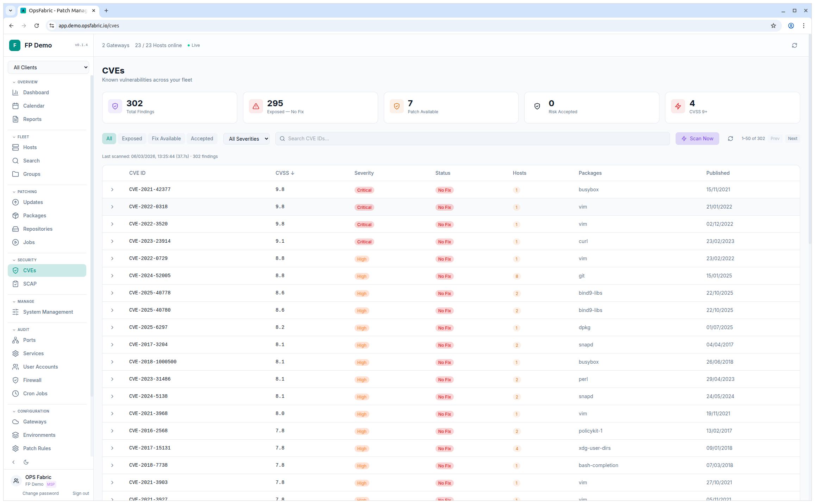Select Cron Jobs in the sidebar
815x504 pixels.
[x=35, y=393]
